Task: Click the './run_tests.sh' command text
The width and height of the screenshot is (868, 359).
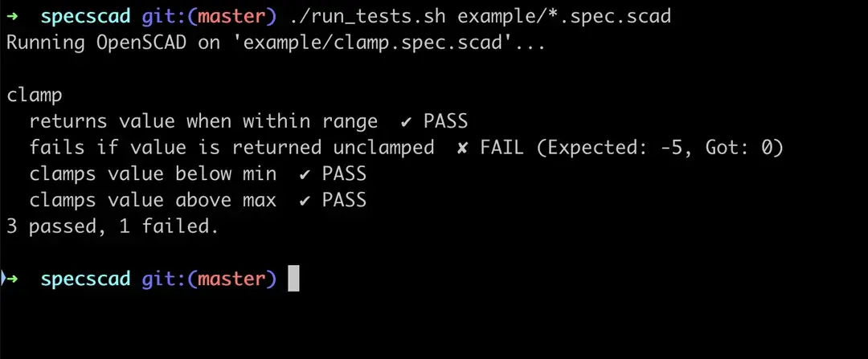Action: point(367,17)
